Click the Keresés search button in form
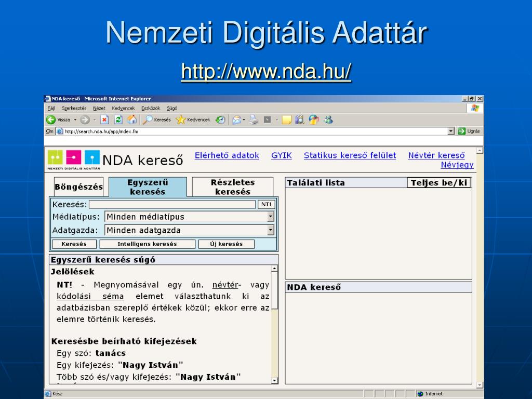The image size is (532, 399). tap(74, 244)
